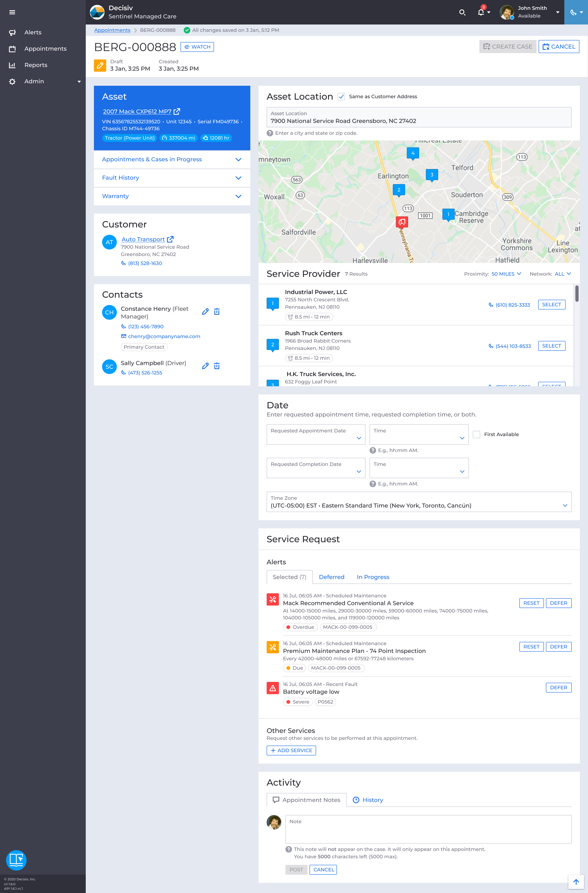Click the orange wrench icon for Premium Maintenance Plan
Image resolution: width=588 pixels, height=893 pixels.
[x=273, y=647]
